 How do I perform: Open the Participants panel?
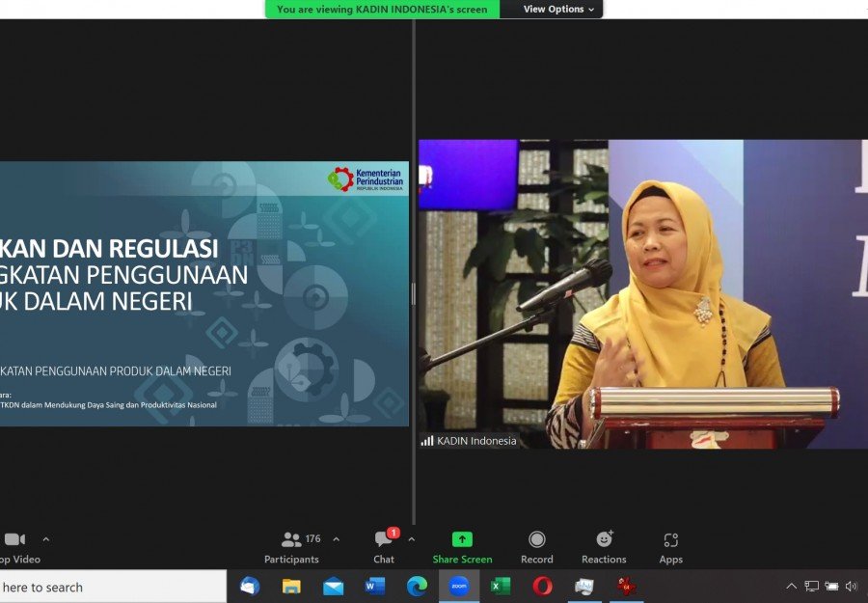pos(292,546)
